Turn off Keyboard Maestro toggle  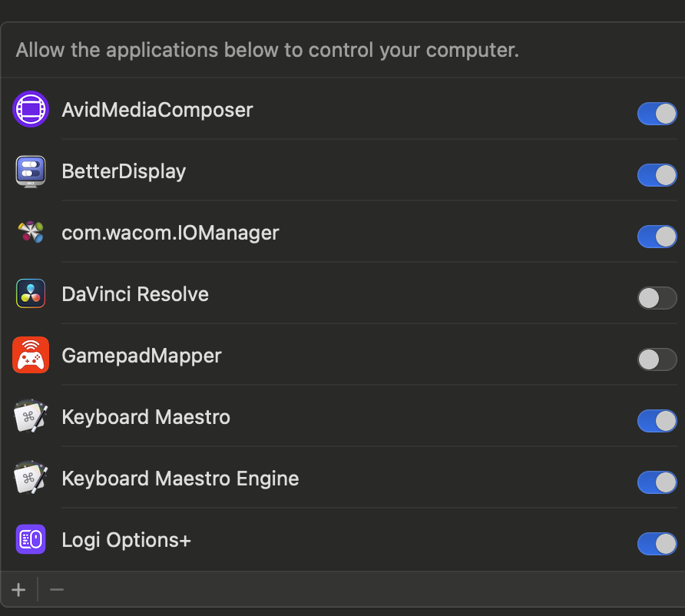[x=657, y=421]
